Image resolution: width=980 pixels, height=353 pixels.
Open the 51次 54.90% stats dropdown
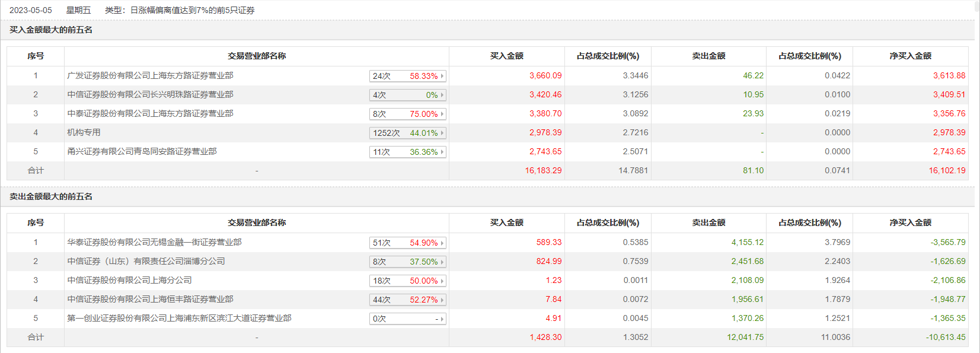click(407, 243)
